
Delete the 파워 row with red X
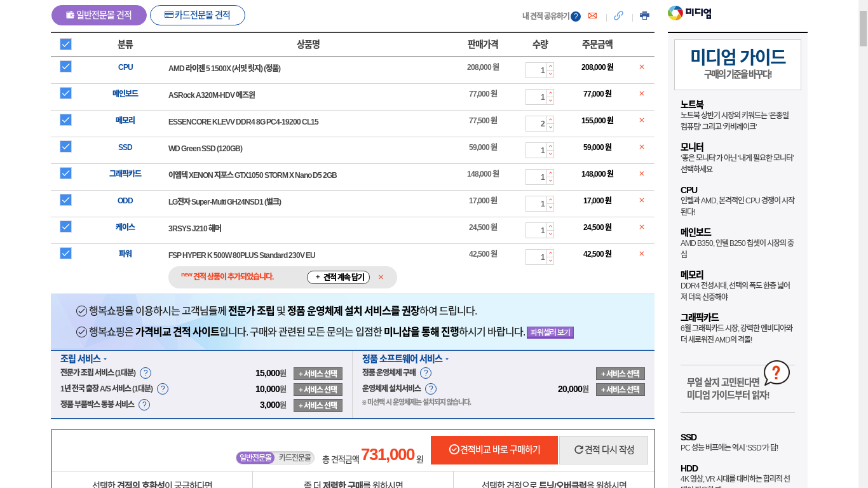642,254
